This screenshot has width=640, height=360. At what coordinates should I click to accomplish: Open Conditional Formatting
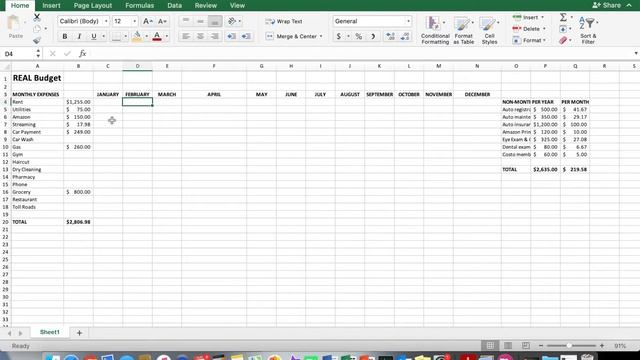[x=435, y=30]
